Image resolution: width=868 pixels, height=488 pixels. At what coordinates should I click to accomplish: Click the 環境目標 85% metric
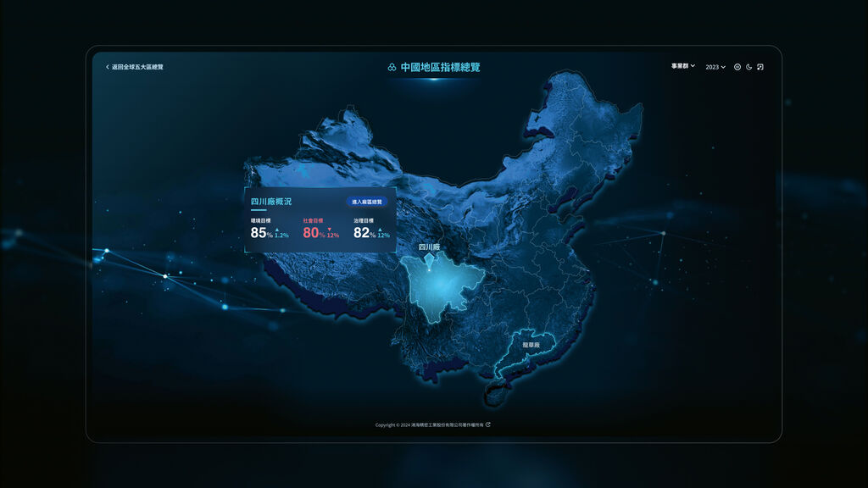(x=260, y=232)
